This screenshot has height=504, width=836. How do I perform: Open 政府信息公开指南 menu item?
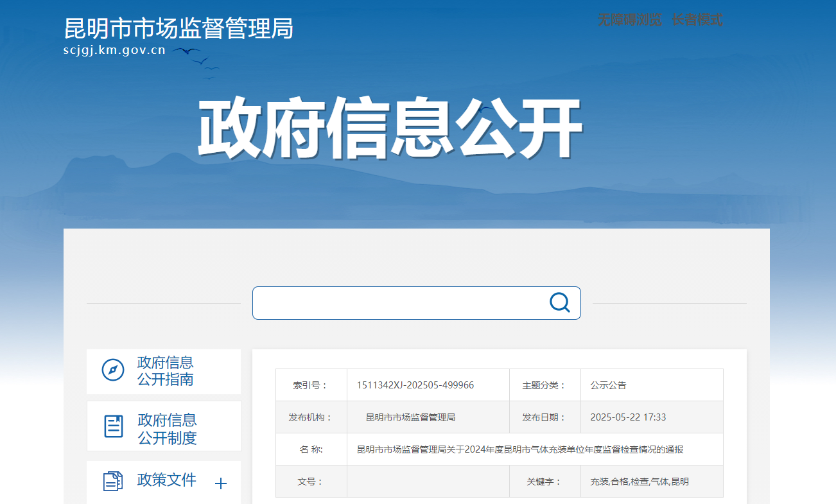164,372
